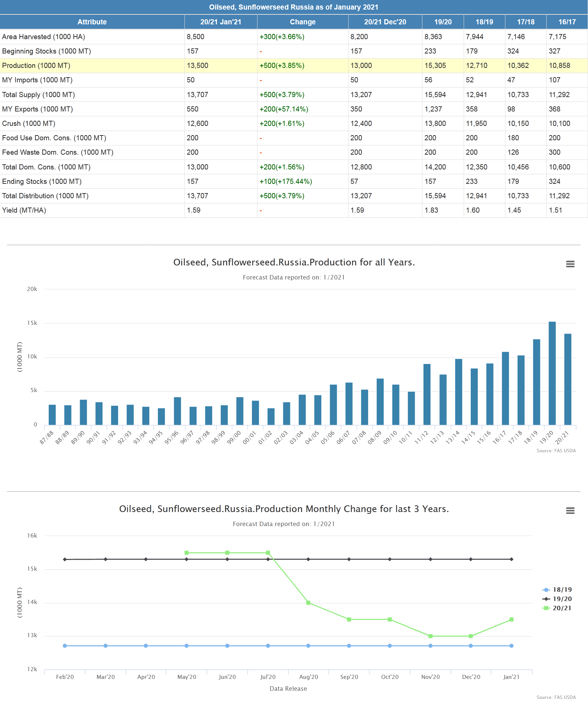Select the highlighted Production (1000 MT) row
Screen dimensions: 588x704
pos(36,66)
